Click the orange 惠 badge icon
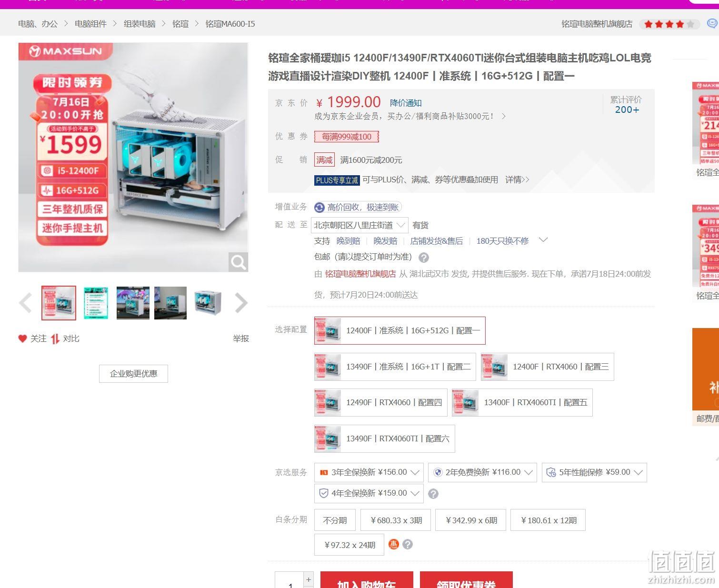This screenshot has height=588, width=719. coord(393,544)
